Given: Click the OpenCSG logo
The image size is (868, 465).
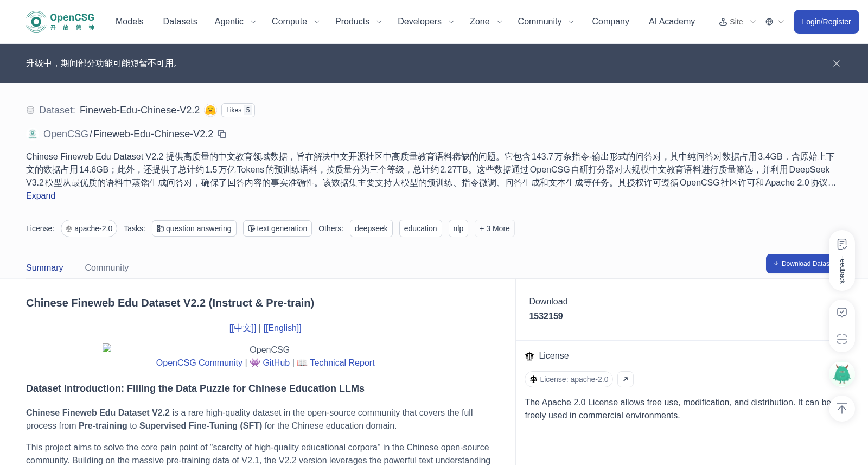Looking at the screenshot, I should [60, 22].
